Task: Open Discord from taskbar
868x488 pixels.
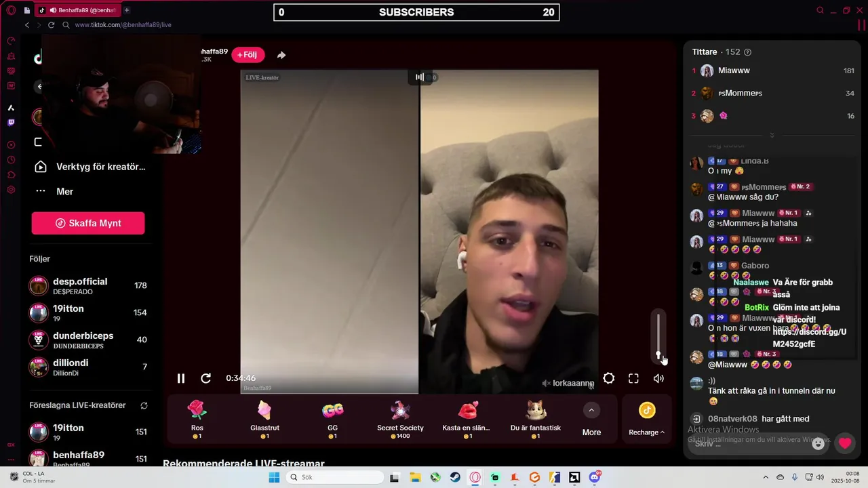Action: 595,477
